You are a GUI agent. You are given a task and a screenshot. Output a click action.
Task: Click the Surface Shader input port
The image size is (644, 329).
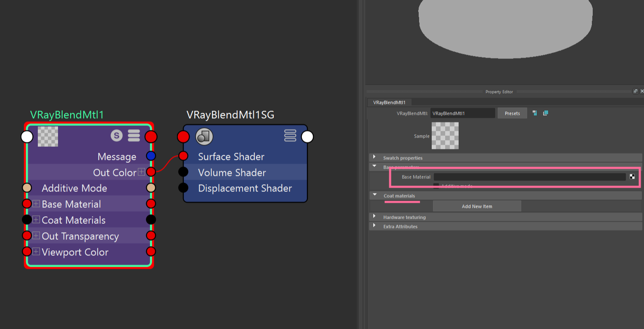pyautogui.click(x=183, y=156)
